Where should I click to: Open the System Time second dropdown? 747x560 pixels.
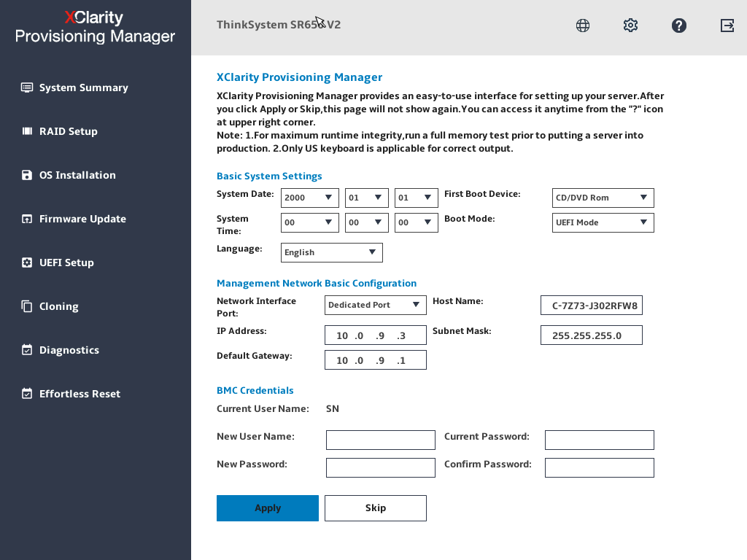pyautogui.click(x=416, y=222)
